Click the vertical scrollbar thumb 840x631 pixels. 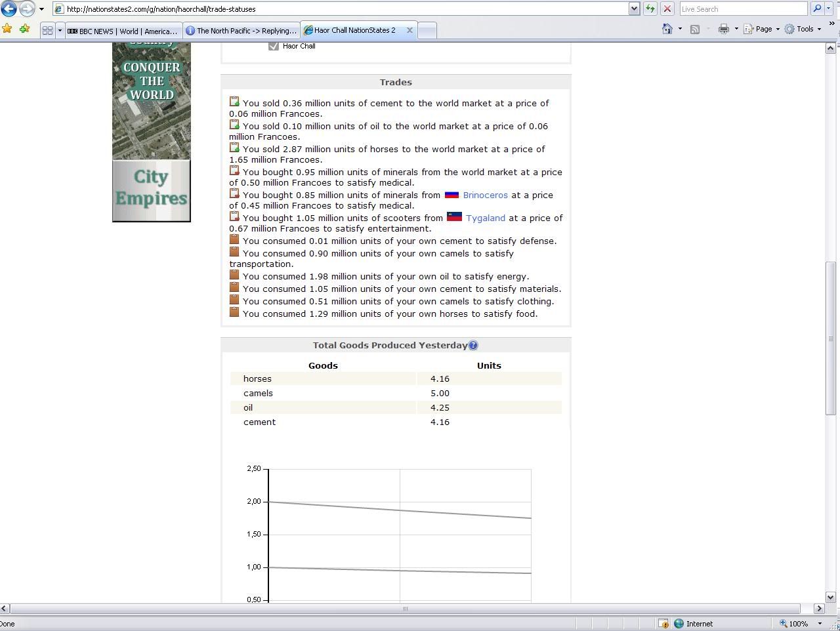(x=830, y=338)
